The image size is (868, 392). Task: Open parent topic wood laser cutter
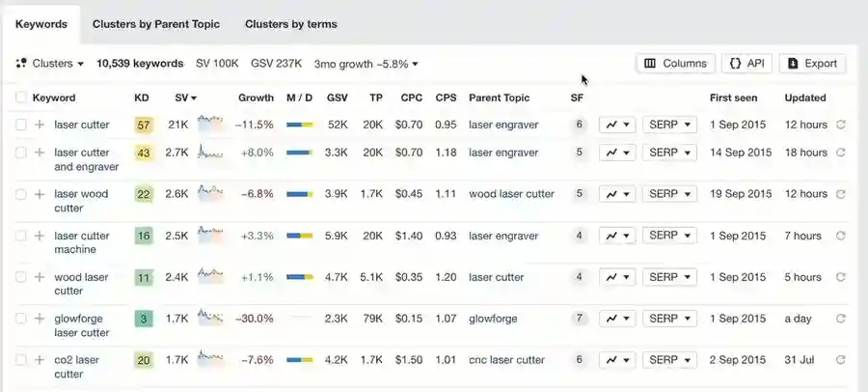pos(511,194)
